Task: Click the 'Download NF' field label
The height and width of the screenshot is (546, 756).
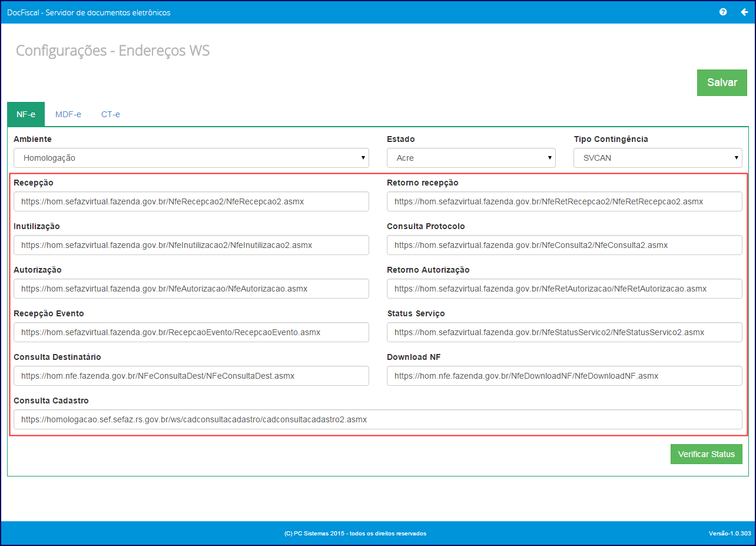Action: [x=414, y=357]
